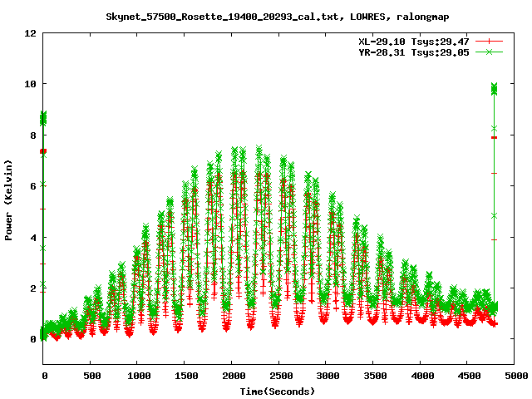
Task: Click the x-axis tick label 1500
Action: point(186,376)
